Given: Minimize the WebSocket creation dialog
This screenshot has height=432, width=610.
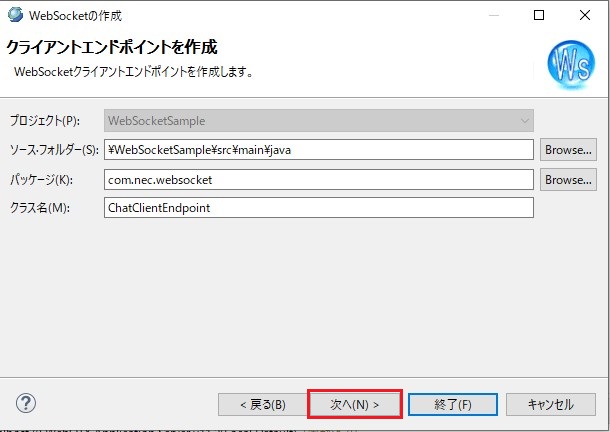Looking at the screenshot, I should pyautogui.click(x=494, y=15).
